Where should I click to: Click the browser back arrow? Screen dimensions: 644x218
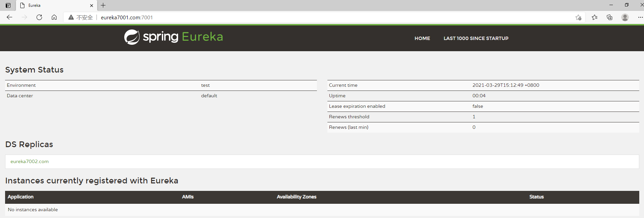pyautogui.click(x=9, y=17)
